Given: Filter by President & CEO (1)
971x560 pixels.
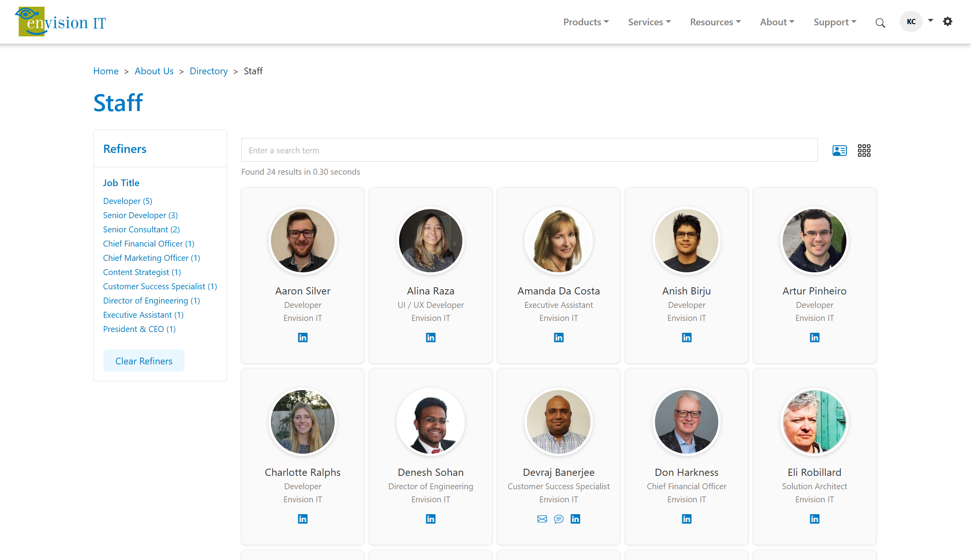Looking at the screenshot, I should click(139, 329).
